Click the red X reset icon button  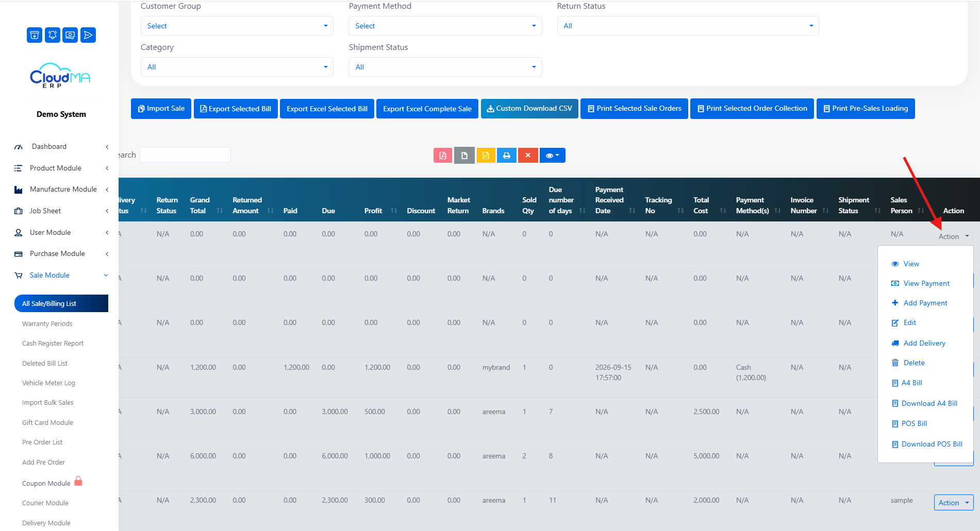click(528, 156)
